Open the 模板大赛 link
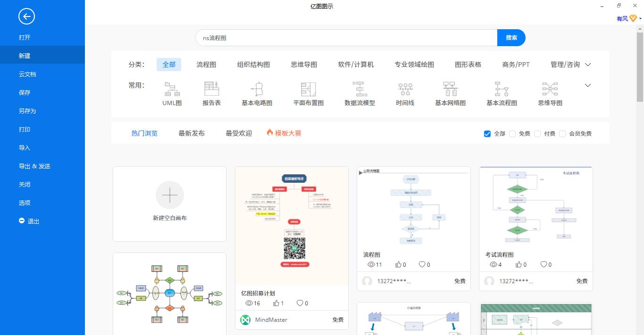The width and height of the screenshot is (644, 335). 288,133
